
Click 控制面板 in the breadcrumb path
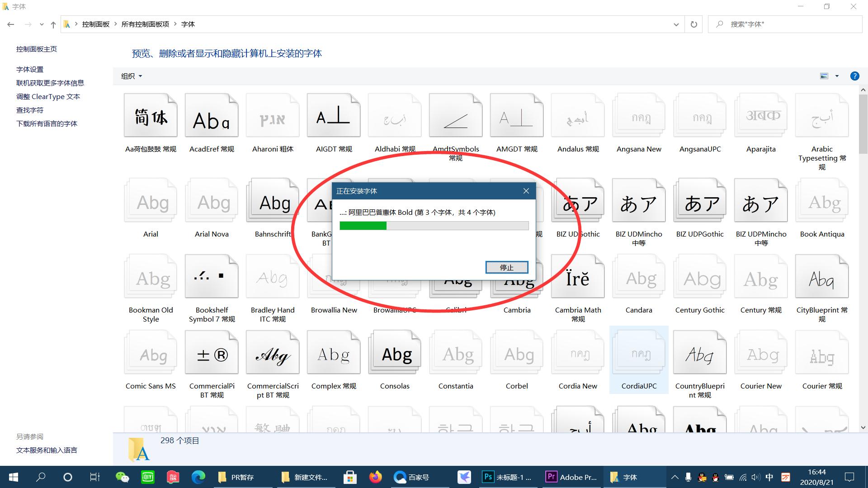[95, 24]
